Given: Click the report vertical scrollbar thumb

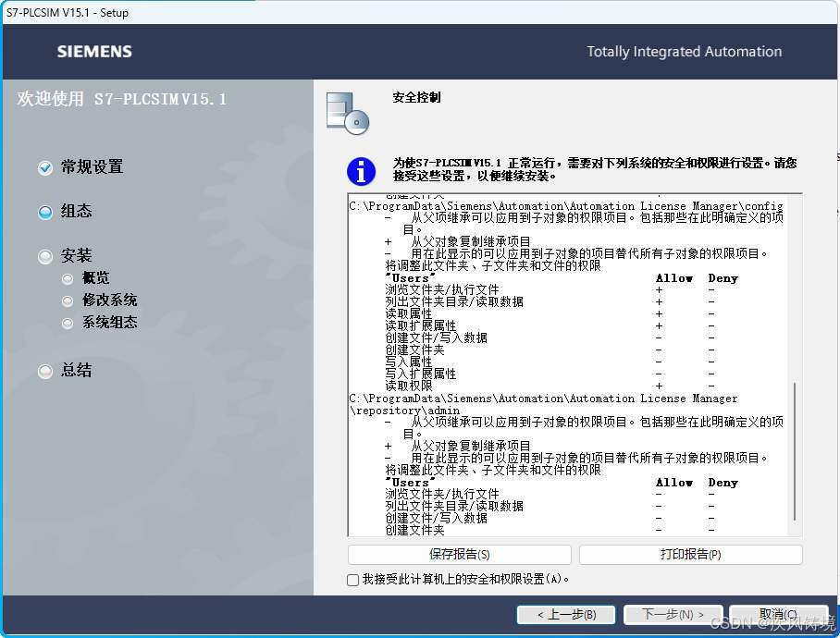Looking at the screenshot, I should coord(795,451).
